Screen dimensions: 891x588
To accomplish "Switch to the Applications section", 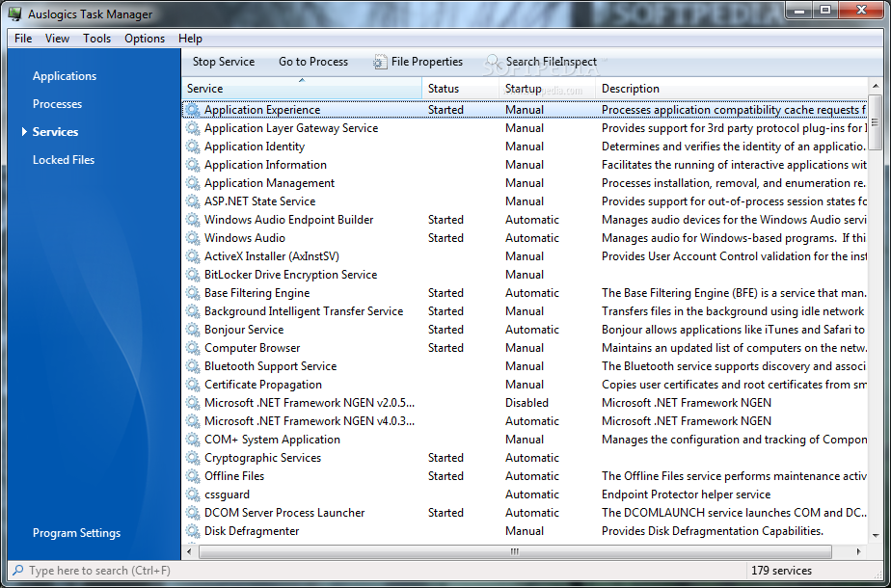I will coord(65,76).
